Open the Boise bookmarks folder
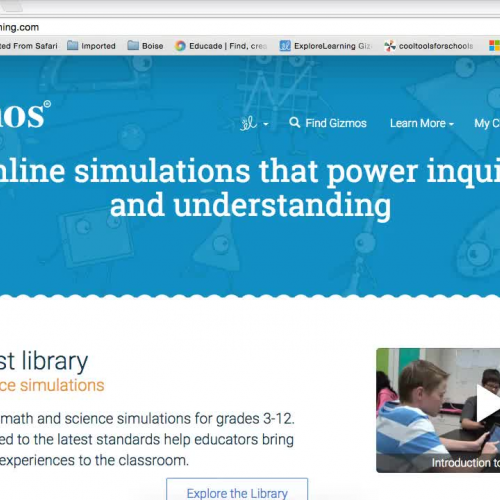The height and width of the screenshot is (500, 500). [145, 46]
